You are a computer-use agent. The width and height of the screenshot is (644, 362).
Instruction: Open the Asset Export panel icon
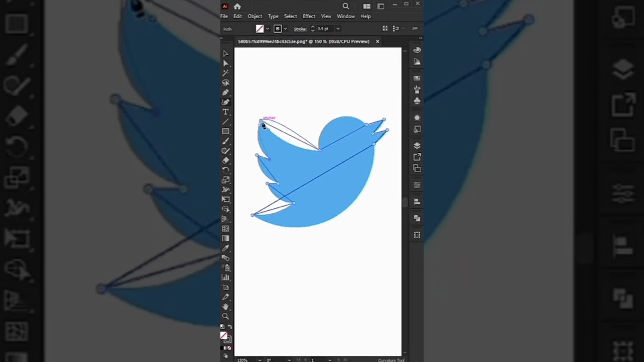coord(417,157)
